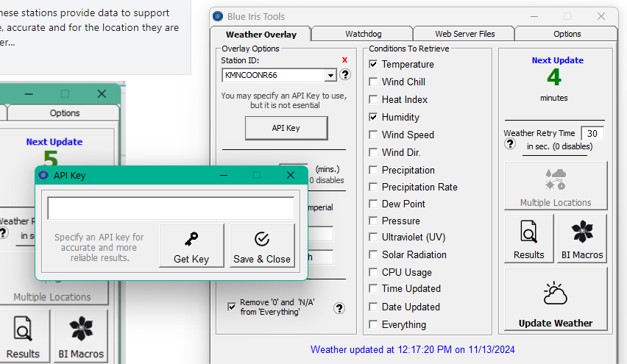Viewport: 627px width, 364px height.
Task: Click the Get Key button with key icon
Action: click(191, 246)
